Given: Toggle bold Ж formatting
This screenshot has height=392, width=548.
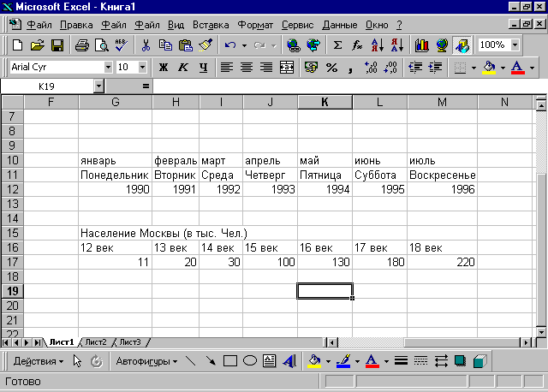Looking at the screenshot, I should [x=164, y=67].
